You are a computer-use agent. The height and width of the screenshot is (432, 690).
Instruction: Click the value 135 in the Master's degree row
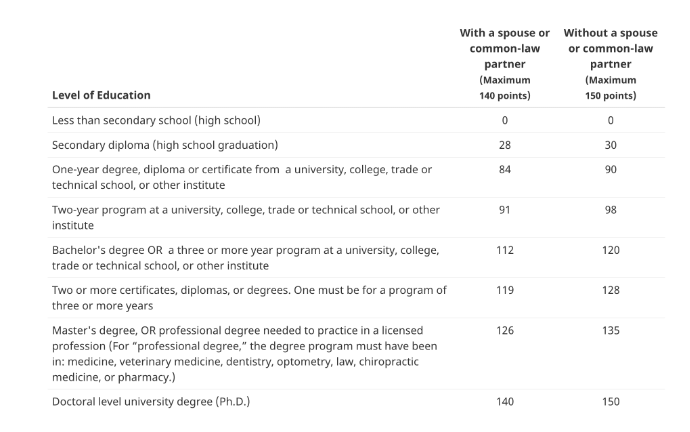[x=611, y=330]
